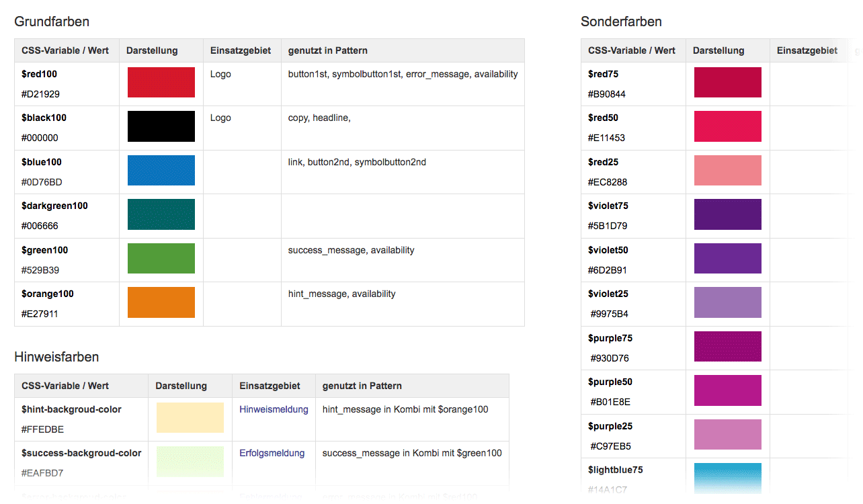The image size is (863, 504).
Task: Select the $blue100 color swatch
Action: coord(161,170)
